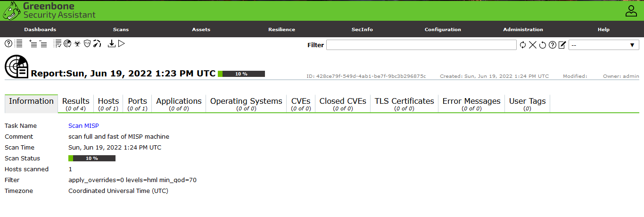Screen dimensions: 644x217
Task: Edit filter using the pencil icon
Action: click(x=562, y=45)
